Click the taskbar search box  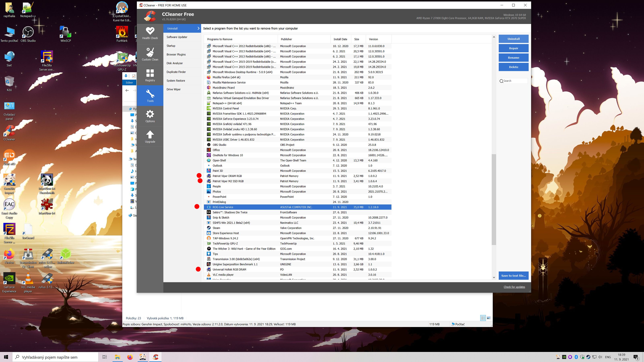click(x=55, y=357)
